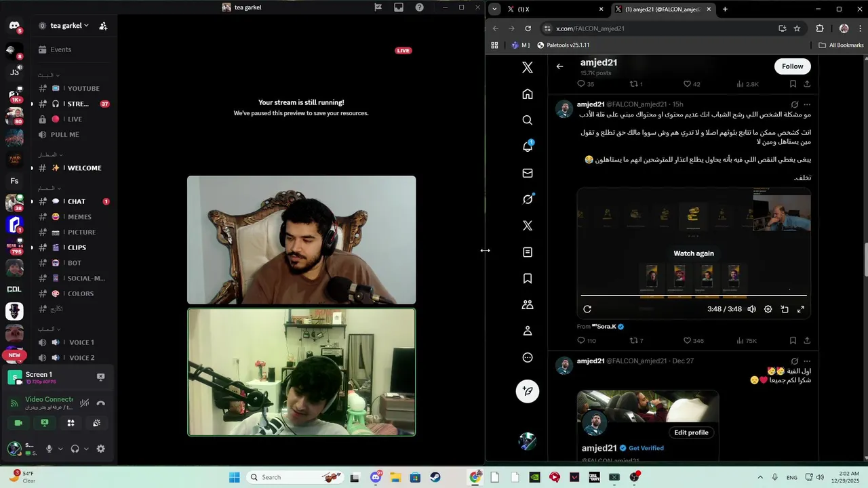Open X Messages envelope icon
Image resolution: width=868 pixels, height=488 pixels.
coord(528,174)
